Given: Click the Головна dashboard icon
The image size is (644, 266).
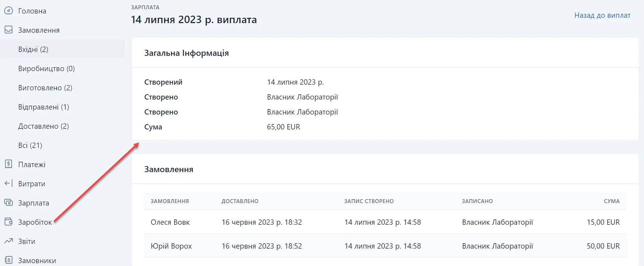Looking at the screenshot, I should (x=9, y=11).
